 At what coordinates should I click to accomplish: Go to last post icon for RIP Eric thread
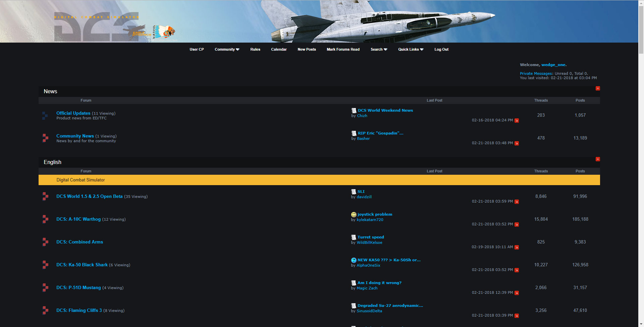tap(517, 143)
